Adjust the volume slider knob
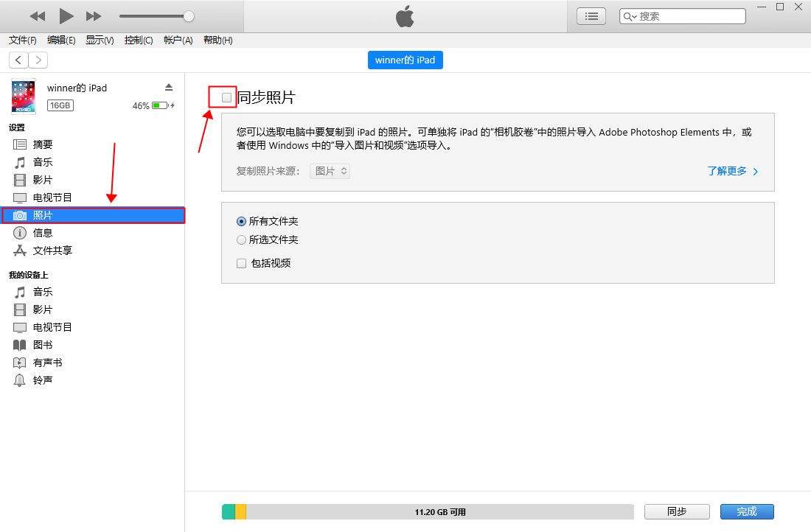 [x=189, y=16]
